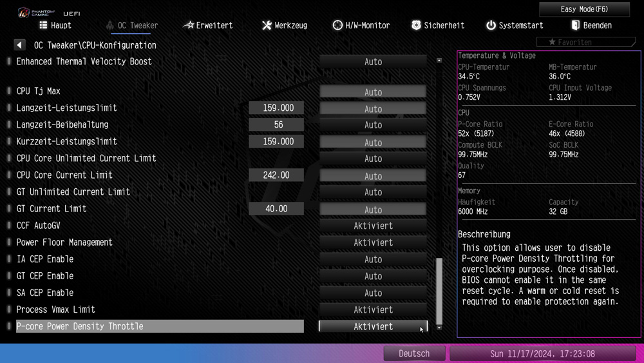This screenshot has height=363, width=644.
Task: Click the Werkzeug wrench icon
Action: pyautogui.click(x=267, y=25)
